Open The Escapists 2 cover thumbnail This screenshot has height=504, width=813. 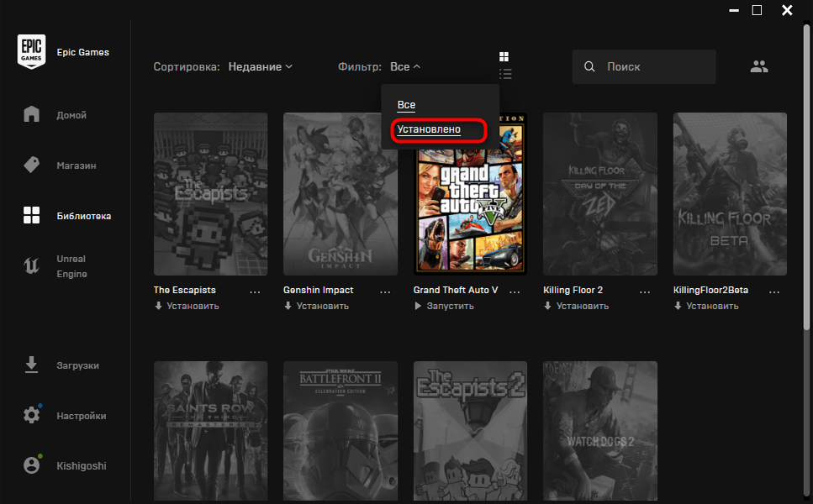[x=470, y=432]
